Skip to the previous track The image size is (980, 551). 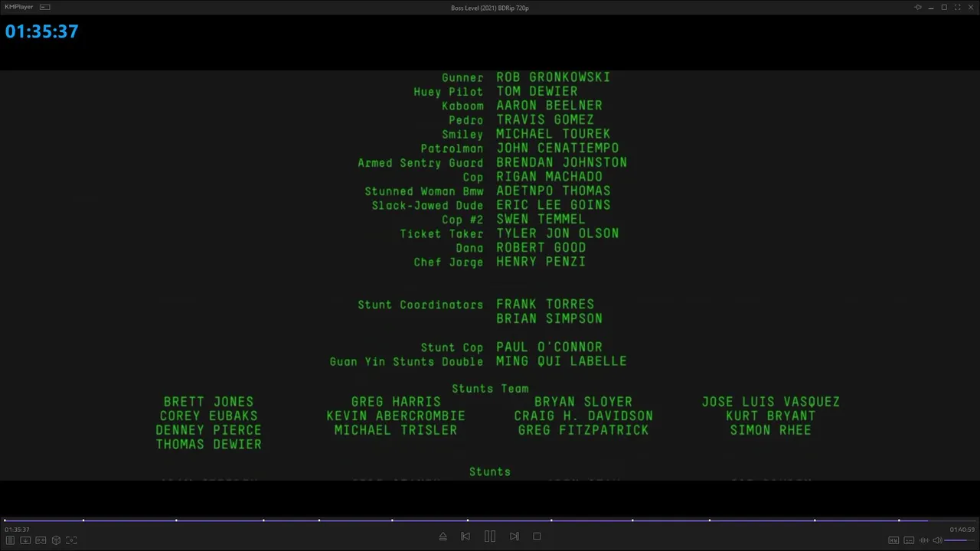pos(465,536)
